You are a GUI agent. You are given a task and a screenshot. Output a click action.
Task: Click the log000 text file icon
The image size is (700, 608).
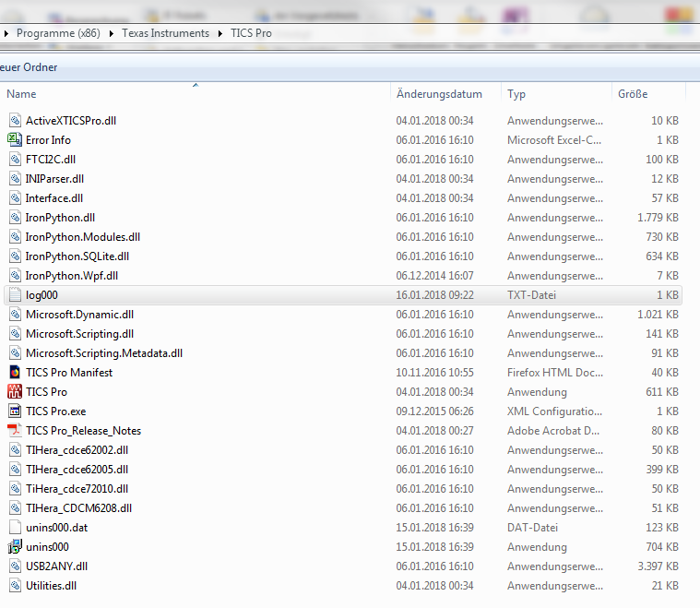click(15, 295)
